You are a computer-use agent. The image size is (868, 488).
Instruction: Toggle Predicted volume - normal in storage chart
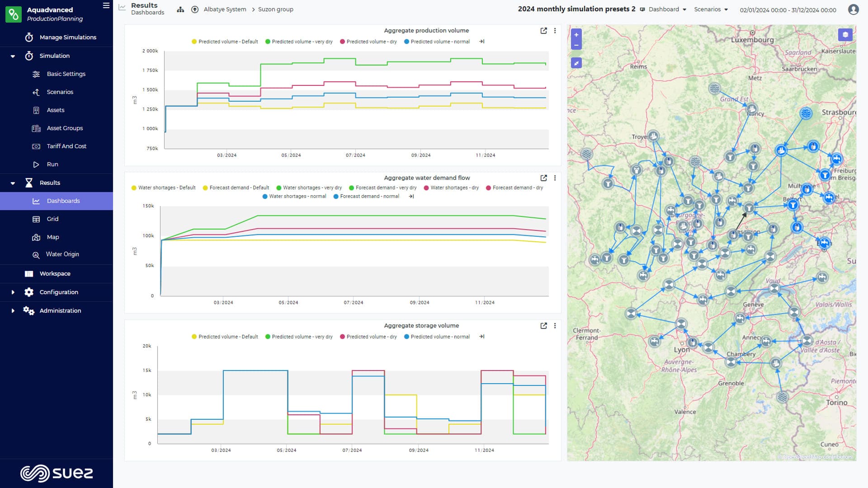(437, 337)
